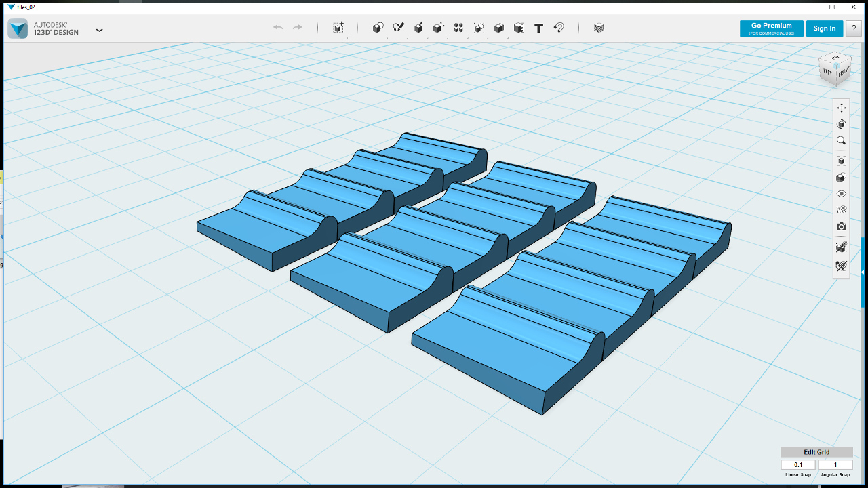
Task: Click the Linear Snap value field
Action: pyautogui.click(x=798, y=465)
